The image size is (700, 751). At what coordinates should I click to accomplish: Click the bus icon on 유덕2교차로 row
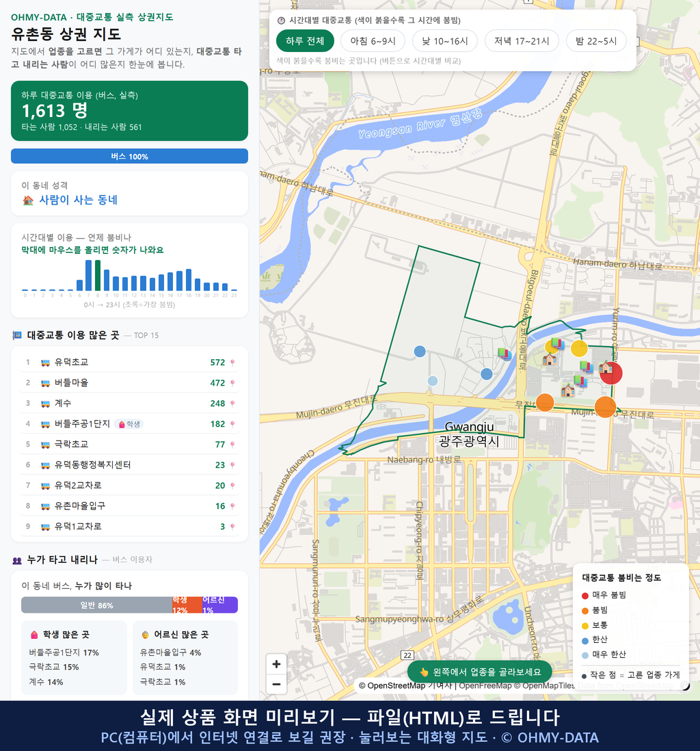(46, 486)
